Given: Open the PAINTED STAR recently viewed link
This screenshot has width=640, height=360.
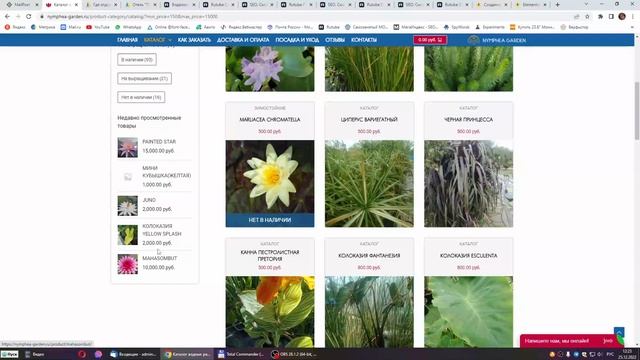Looking at the screenshot, I should point(159,142).
